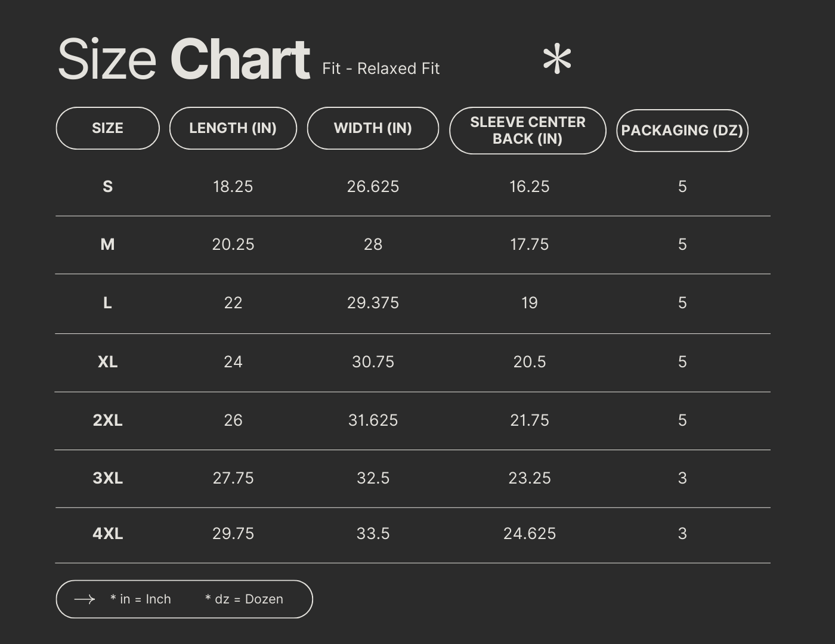835x644 pixels.
Task: Click the 29.375 width value for L
Action: point(373,303)
